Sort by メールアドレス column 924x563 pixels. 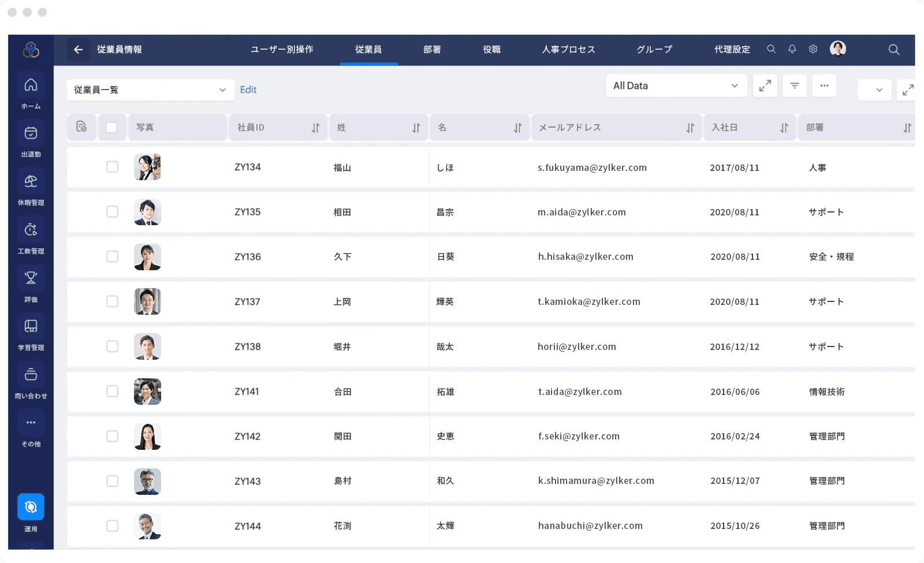click(x=690, y=128)
